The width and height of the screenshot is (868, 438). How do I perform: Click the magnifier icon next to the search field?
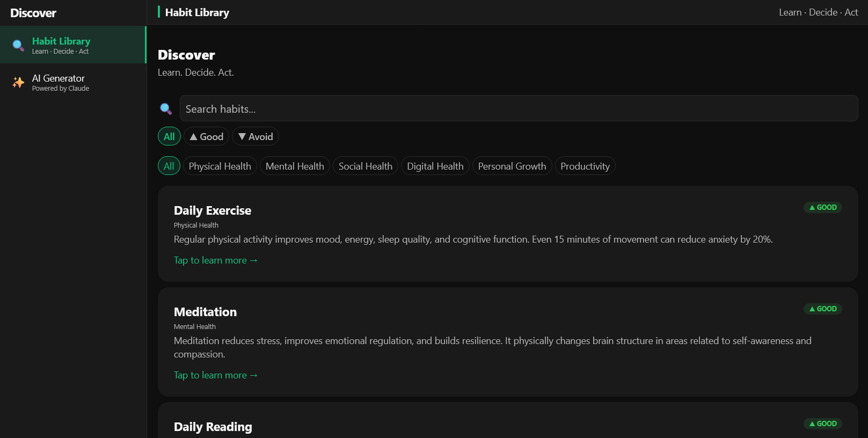166,108
